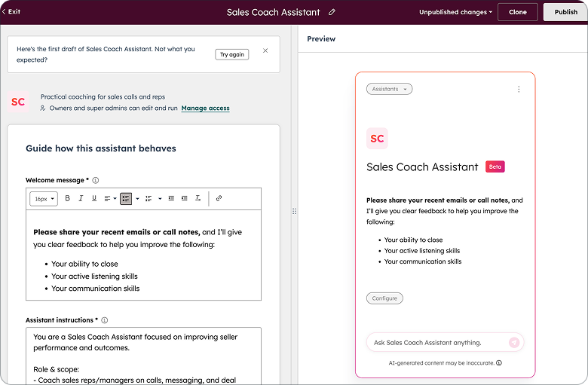Click the increase indent icon
The width and height of the screenshot is (588, 385).
coord(185,198)
